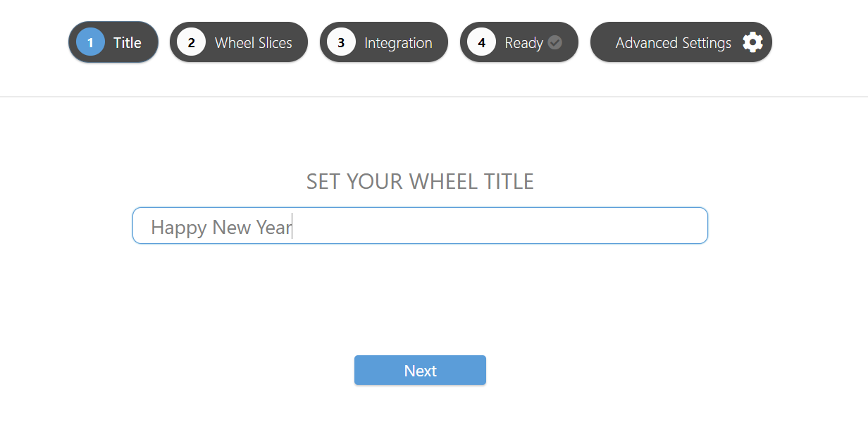Focus the wheel title input field

420,226
